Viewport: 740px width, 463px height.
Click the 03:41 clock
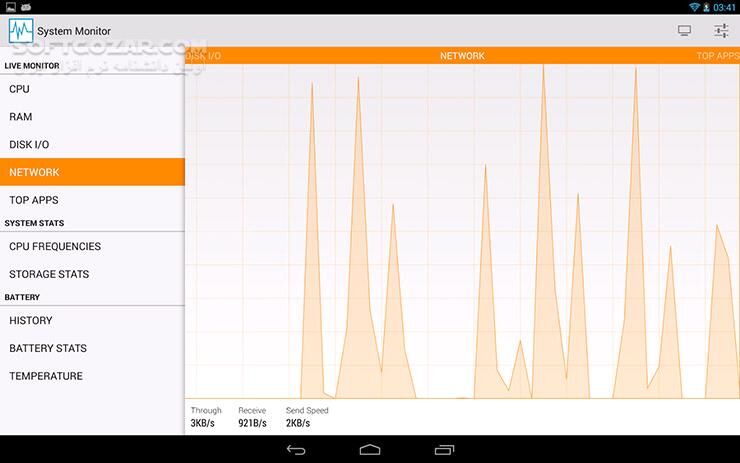(x=724, y=7)
